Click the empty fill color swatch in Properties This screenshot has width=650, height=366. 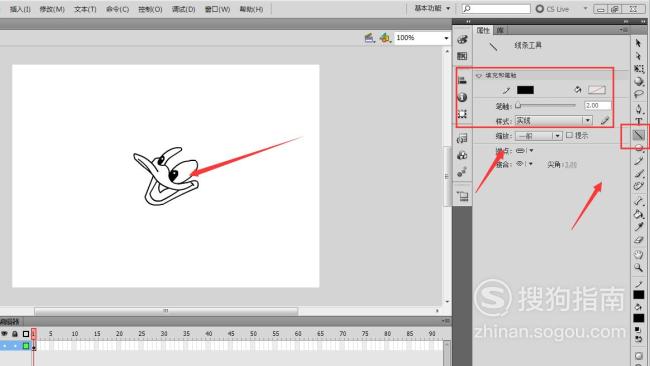597,90
